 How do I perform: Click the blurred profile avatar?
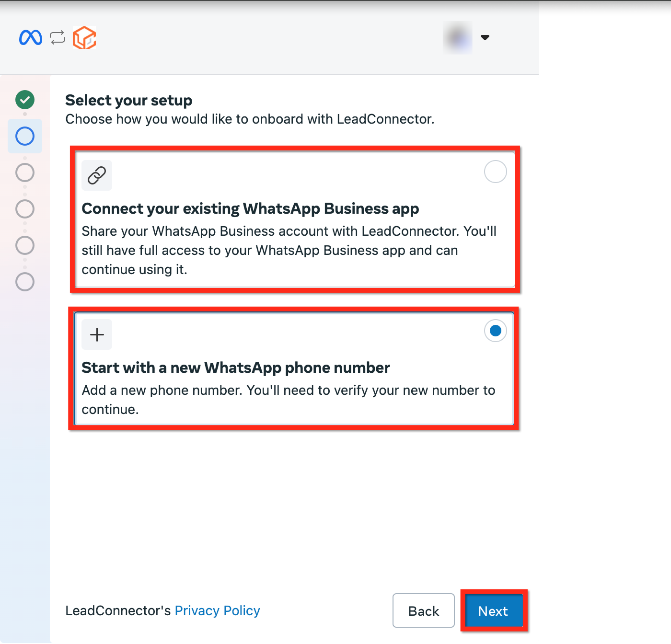pyautogui.click(x=458, y=37)
